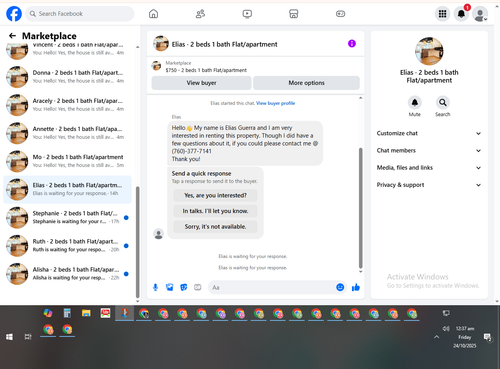This screenshot has height=369, width=500.
Task: Click chat messages scrollbar
Action: [x=360, y=208]
